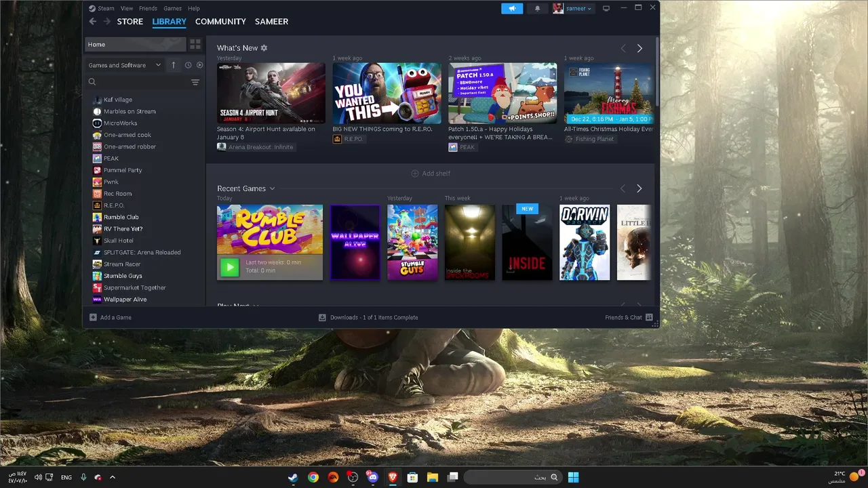868x488 pixels.
Task: Toggle the ready-to-play filter icon
Action: click(x=199, y=65)
